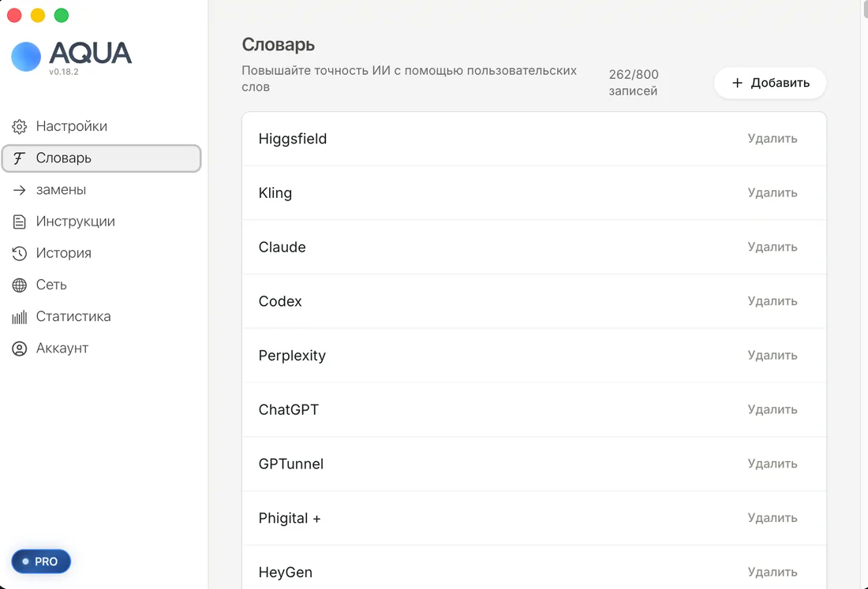
Task: Click the vertical scrollbar at window edge
Action: (865, 9)
